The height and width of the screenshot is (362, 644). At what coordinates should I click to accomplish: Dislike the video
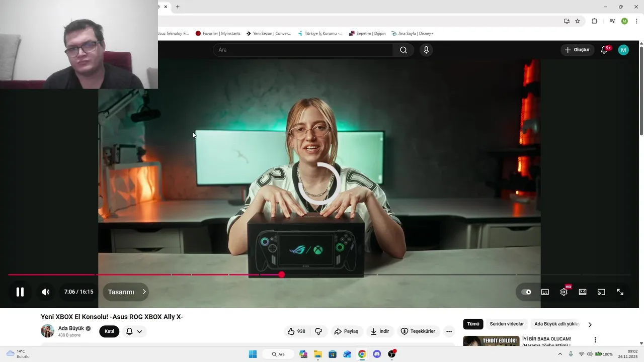[x=318, y=331]
